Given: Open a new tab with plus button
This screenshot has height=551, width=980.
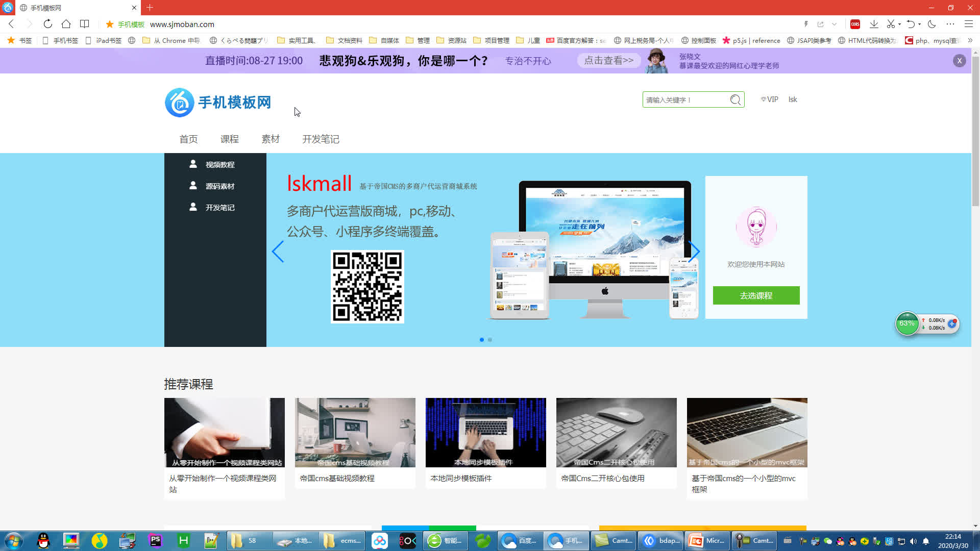Looking at the screenshot, I should pyautogui.click(x=150, y=8).
